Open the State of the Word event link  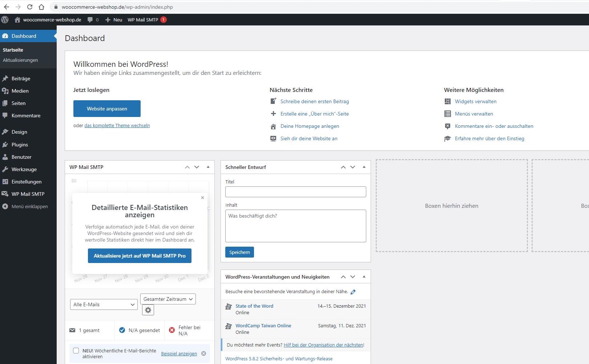pos(254,306)
